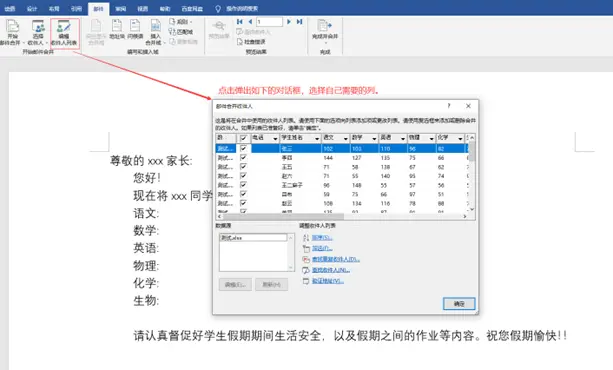613x370 pixels.
Task: Expand the Finish & Merge dropdown arrow
Action: (325, 42)
